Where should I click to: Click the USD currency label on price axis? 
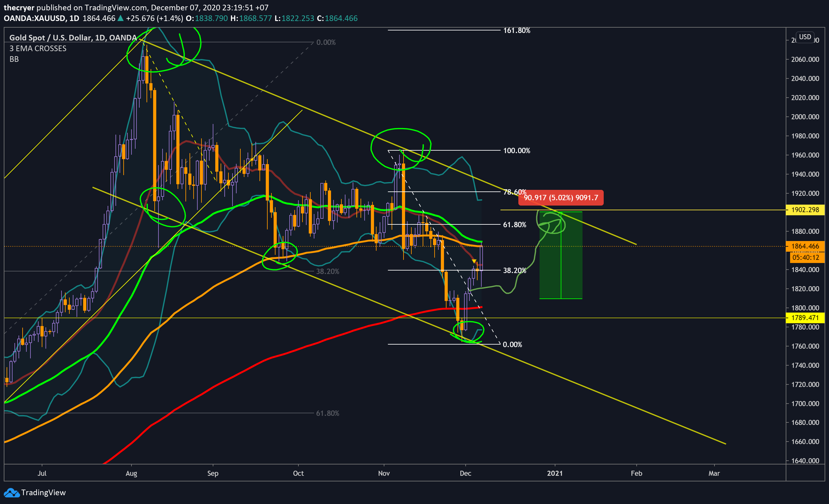point(805,37)
